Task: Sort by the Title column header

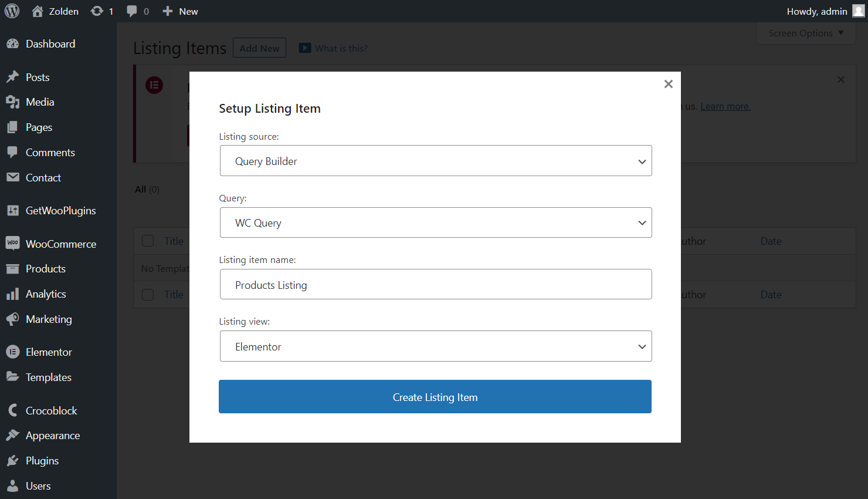Action: click(174, 241)
